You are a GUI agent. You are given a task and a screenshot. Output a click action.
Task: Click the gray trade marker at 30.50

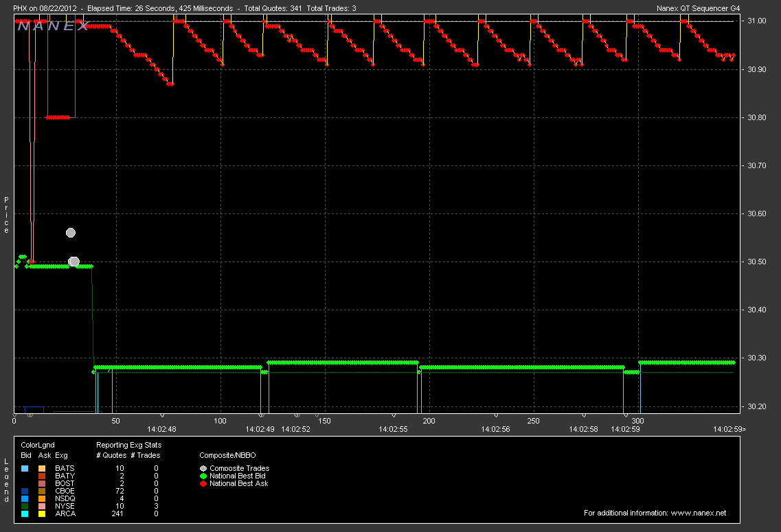[73, 262]
